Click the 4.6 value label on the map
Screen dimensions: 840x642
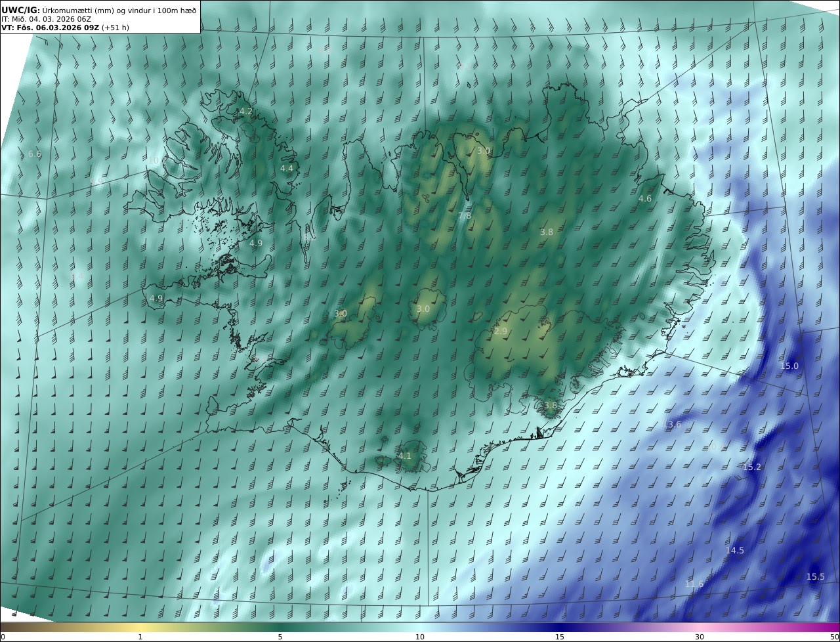[645, 199]
